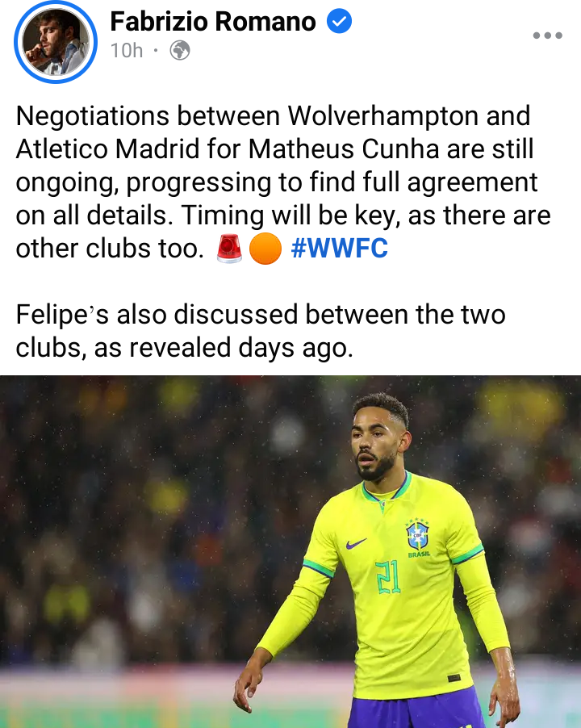The height and width of the screenshot is (728, 581).
Task: Click the globe public audience icon
Action: [180, 50]
